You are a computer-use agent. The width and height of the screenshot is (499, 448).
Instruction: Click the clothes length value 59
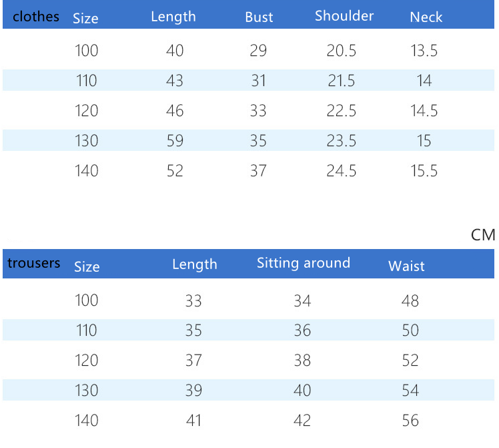coord(175,141)
